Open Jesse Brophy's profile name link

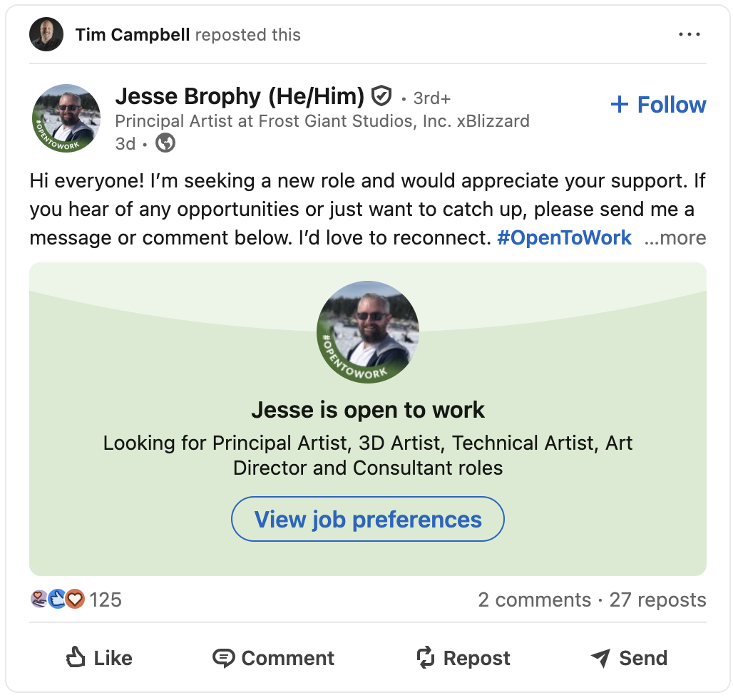[x=240, y=96]
